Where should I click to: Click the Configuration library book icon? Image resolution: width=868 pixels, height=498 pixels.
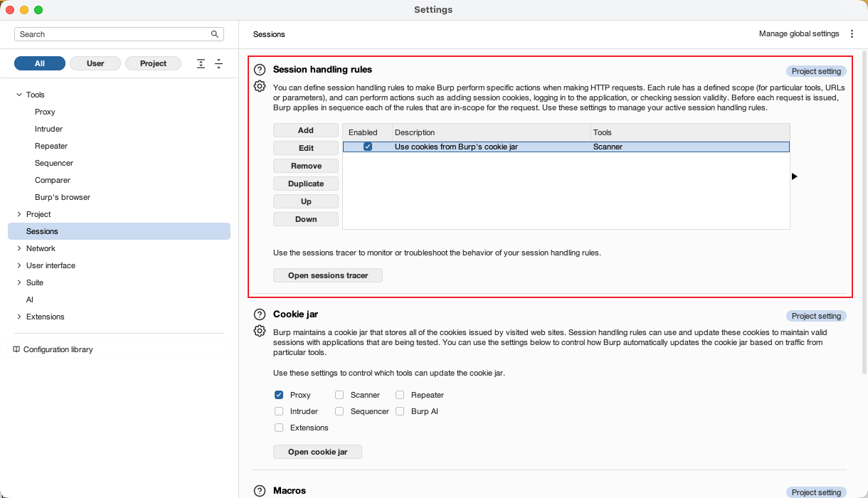[x=16, y=349]
